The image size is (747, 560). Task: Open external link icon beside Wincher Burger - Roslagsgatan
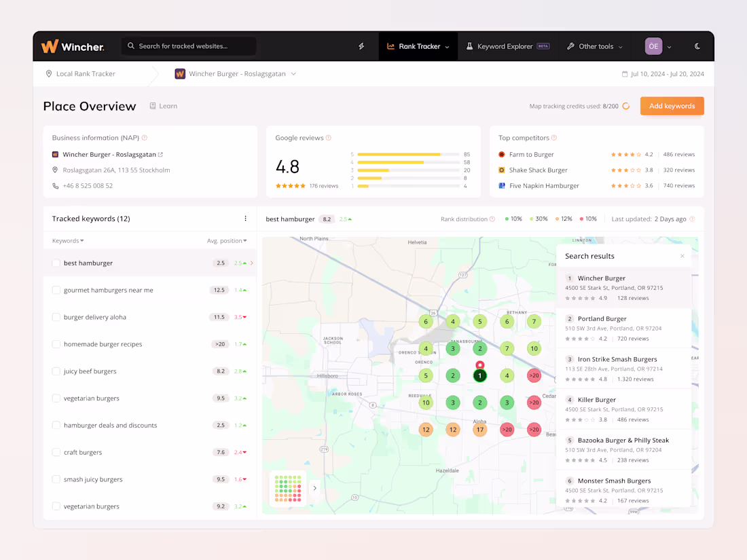(160, 154)
